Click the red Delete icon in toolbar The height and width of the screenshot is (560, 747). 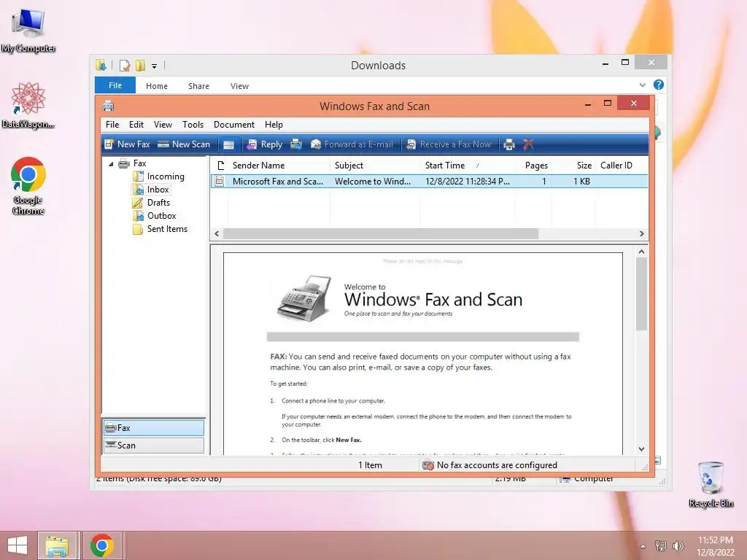pos(528,144)
